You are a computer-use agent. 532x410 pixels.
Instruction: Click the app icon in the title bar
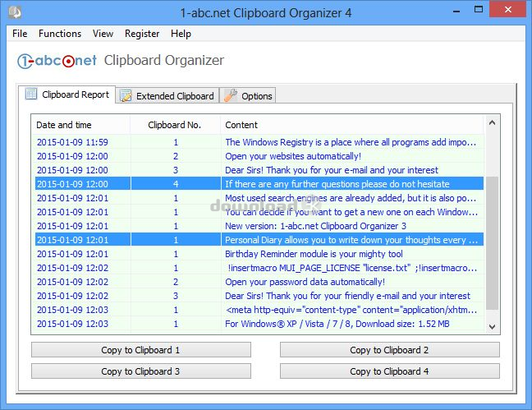coord(15,12)
